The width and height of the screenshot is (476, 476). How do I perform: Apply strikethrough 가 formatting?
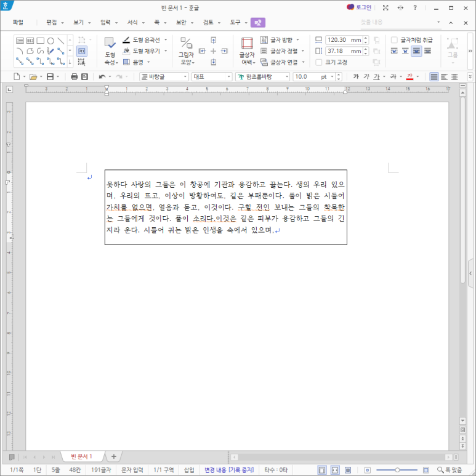pos(393,77)
